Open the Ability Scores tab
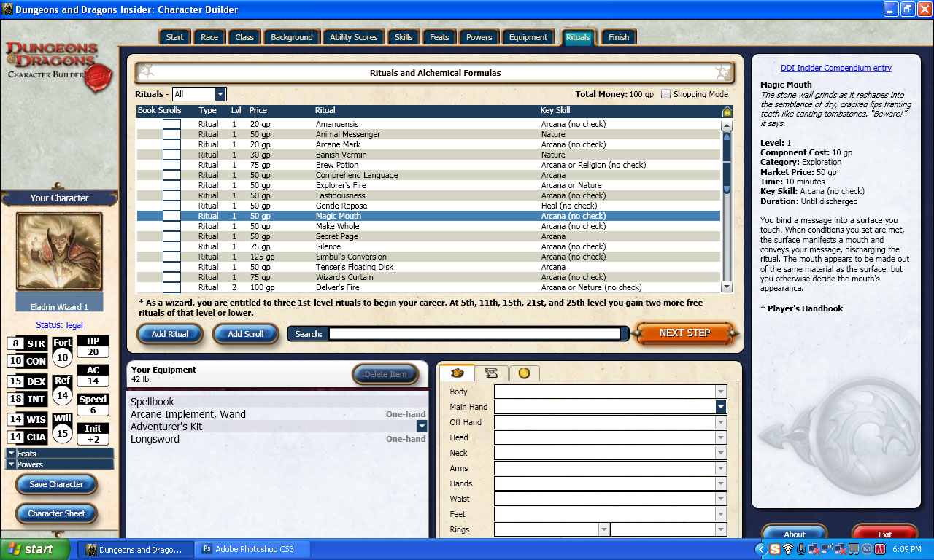 [x=354, y=37]
